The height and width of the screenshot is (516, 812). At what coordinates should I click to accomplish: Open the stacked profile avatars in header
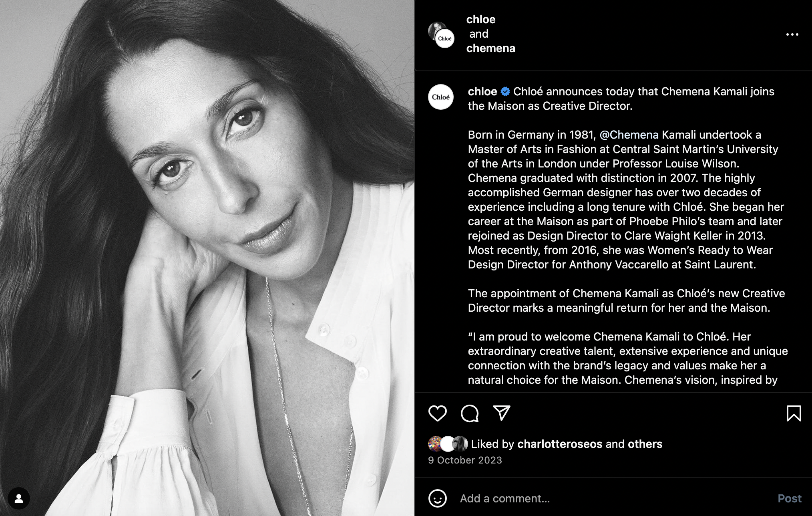(441, 35)
